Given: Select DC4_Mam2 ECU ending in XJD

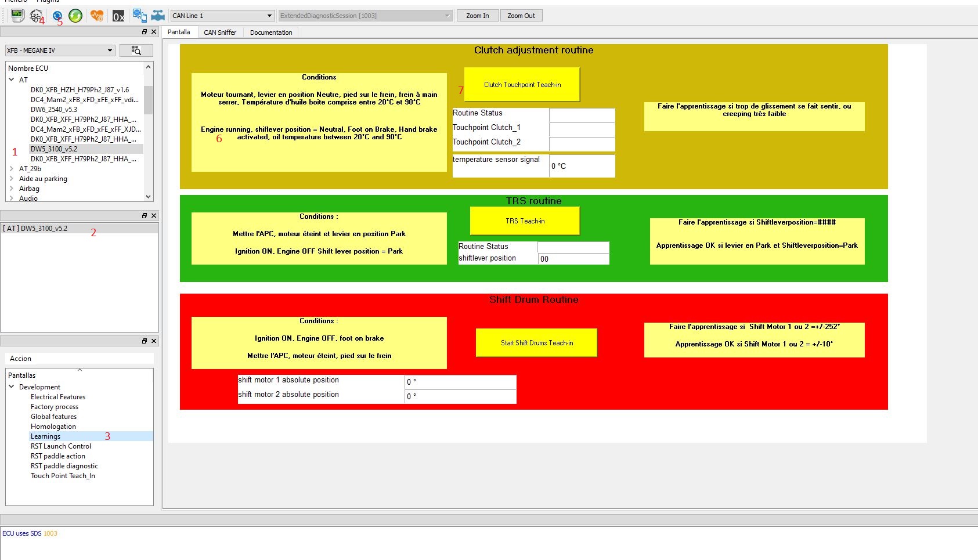Looking at the screenshot, I should click(86, 129).
